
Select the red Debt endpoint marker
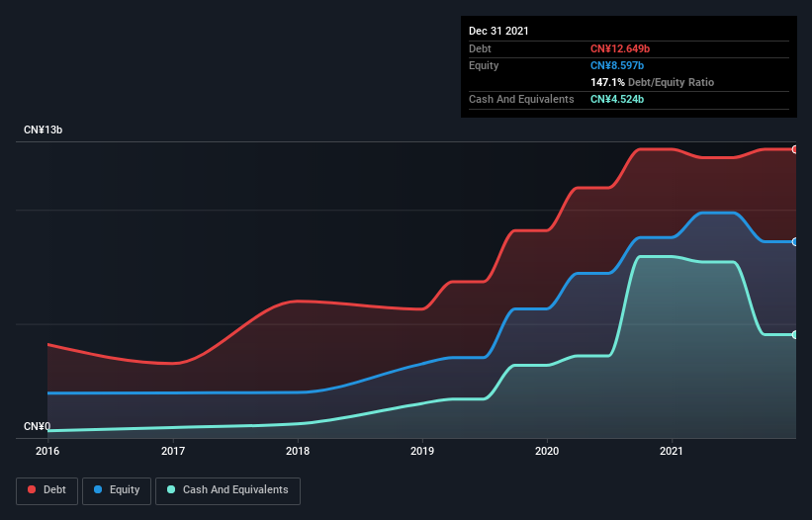coord(795,149)
